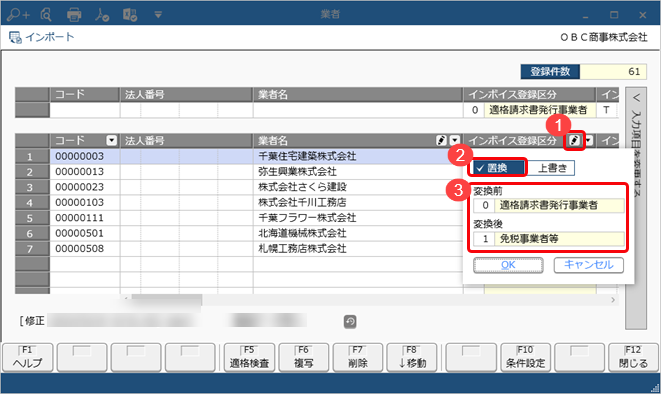Click 弥生興業株式会社 cell
The width and height of the screenshot is (661, 394).
[x=357, y=172]
